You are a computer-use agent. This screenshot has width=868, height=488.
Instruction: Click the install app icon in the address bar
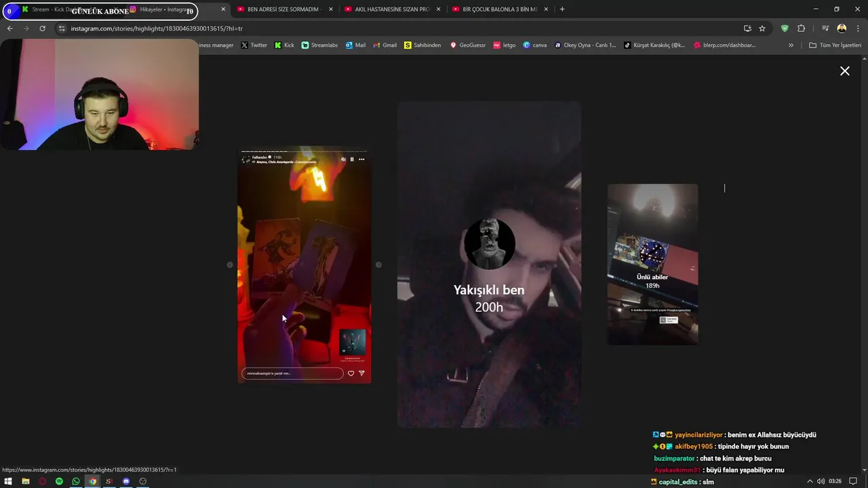747,28
